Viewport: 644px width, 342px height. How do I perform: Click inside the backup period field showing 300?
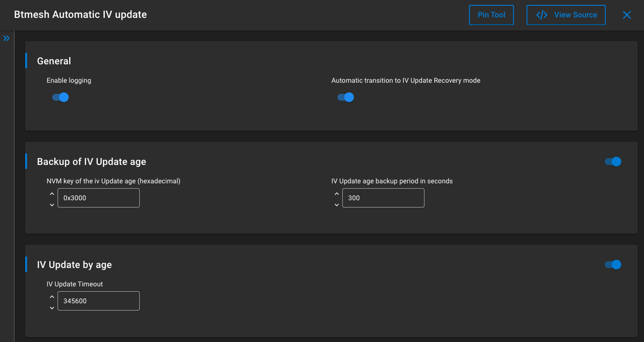383,198
